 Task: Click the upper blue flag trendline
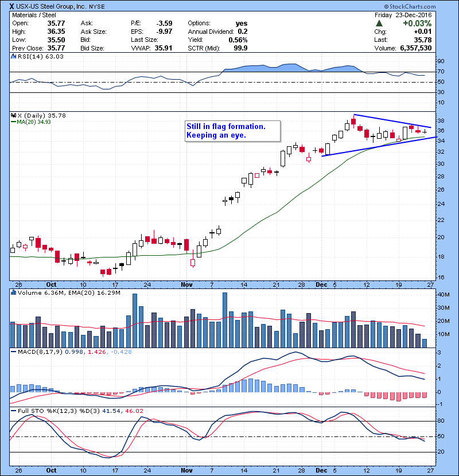tap(390, 120)
